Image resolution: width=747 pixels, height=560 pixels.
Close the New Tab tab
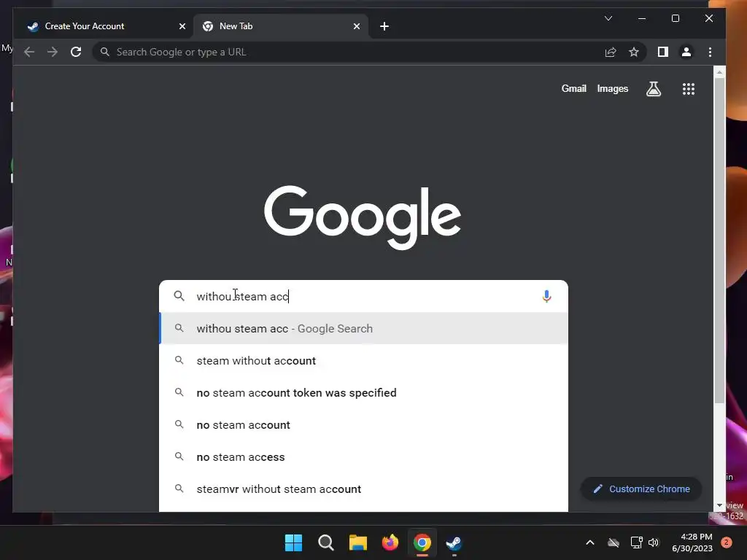click(356, 26)
